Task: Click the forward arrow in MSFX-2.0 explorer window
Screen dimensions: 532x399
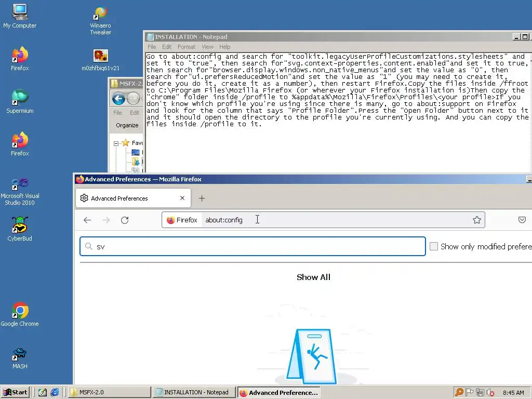Action: pyautogui.click(x=134, y=99)
